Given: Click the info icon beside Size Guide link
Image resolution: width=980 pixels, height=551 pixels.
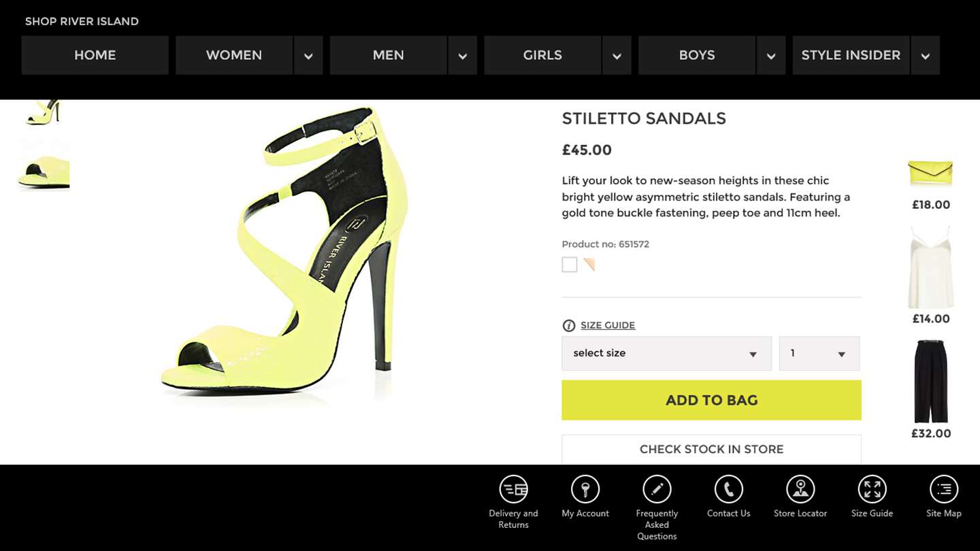Looking at the screenshot, I should [x=569, y=326].
